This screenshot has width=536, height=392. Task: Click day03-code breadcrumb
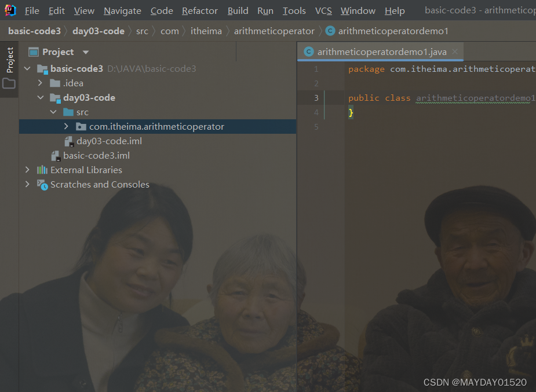[99, 31]
